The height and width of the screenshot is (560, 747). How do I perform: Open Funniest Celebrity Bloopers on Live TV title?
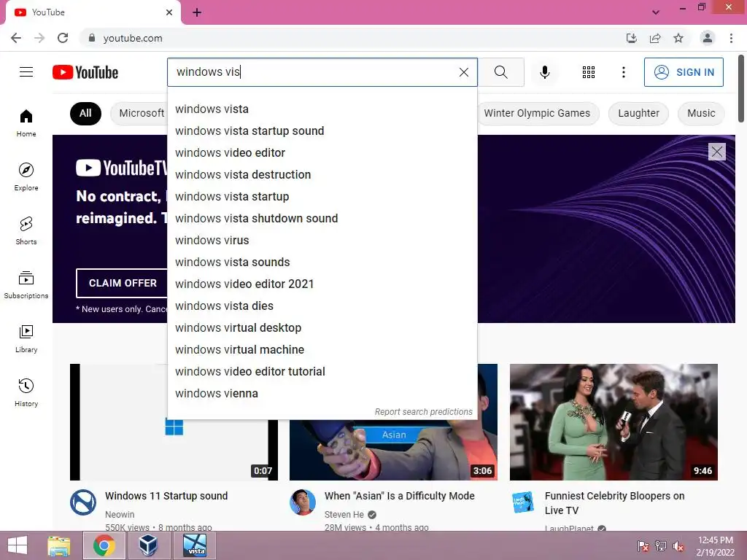[614, 503]
